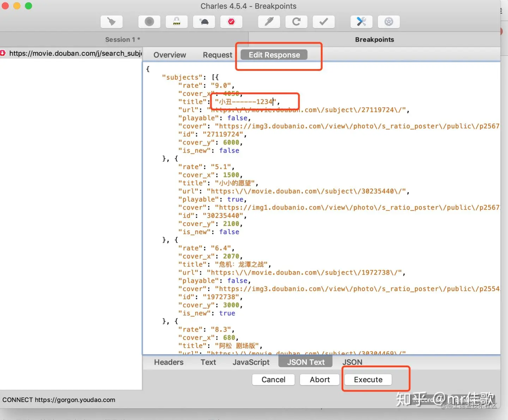Click the validate checkmark icon
Image resolution: width=508 pixels, height=420 pixels.
(x=323, y=22)
